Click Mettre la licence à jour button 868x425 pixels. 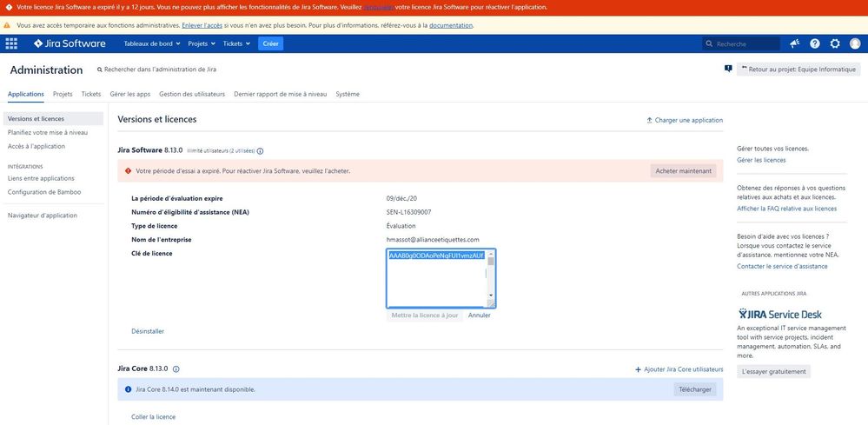(425, 315)
